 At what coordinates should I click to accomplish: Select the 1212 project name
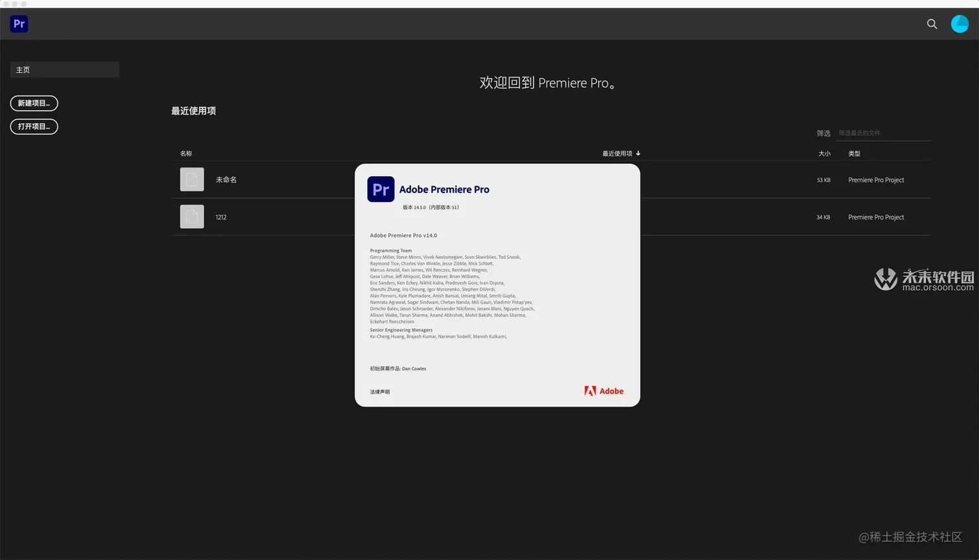[221, 218]
